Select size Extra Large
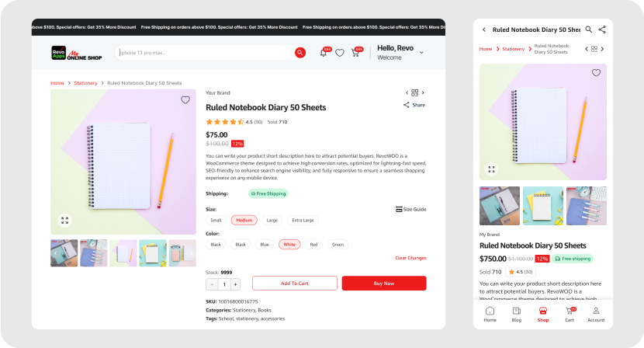 [303, 220]
